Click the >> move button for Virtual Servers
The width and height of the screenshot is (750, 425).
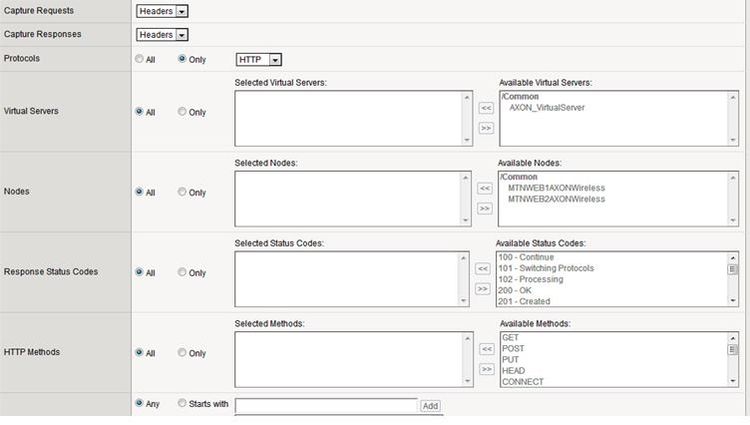(486, 128)
